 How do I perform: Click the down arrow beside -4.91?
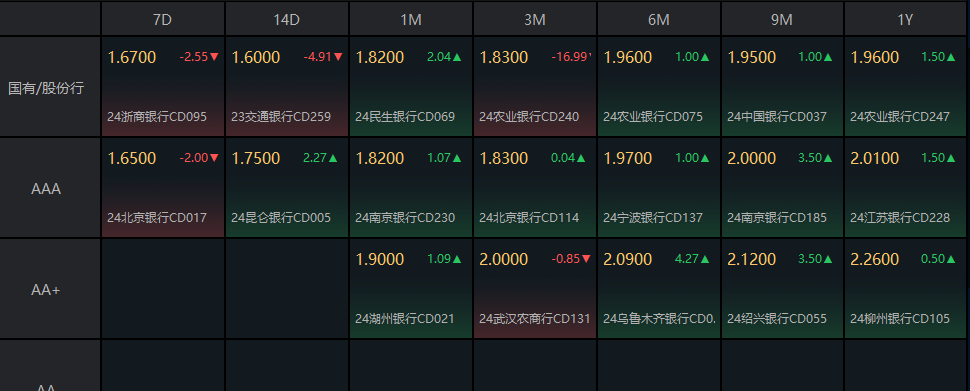click(x=338, y=57)
